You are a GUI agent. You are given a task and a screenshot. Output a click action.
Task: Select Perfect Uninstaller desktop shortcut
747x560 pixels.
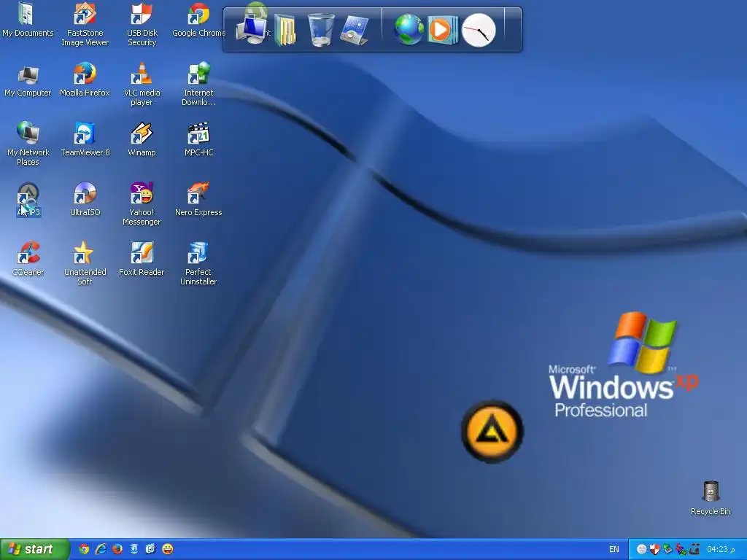[x=198, y=264]
